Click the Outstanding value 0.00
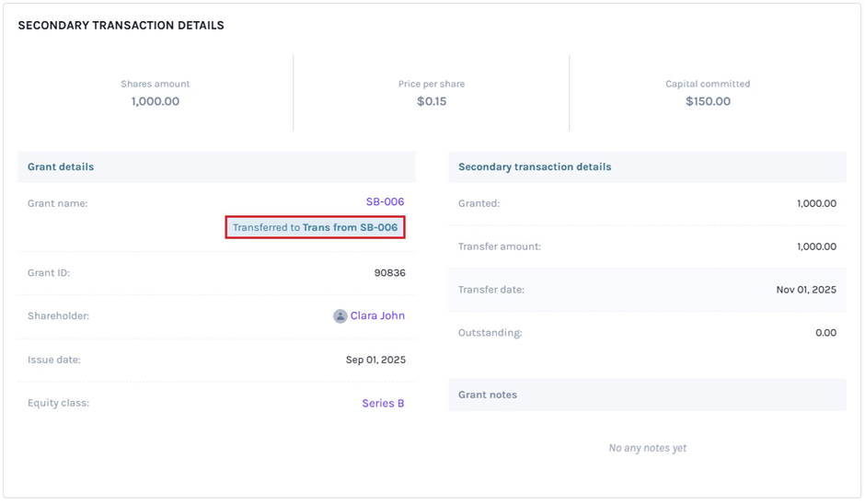The height and width of the screenshot is (504, 865). point(825,333)
